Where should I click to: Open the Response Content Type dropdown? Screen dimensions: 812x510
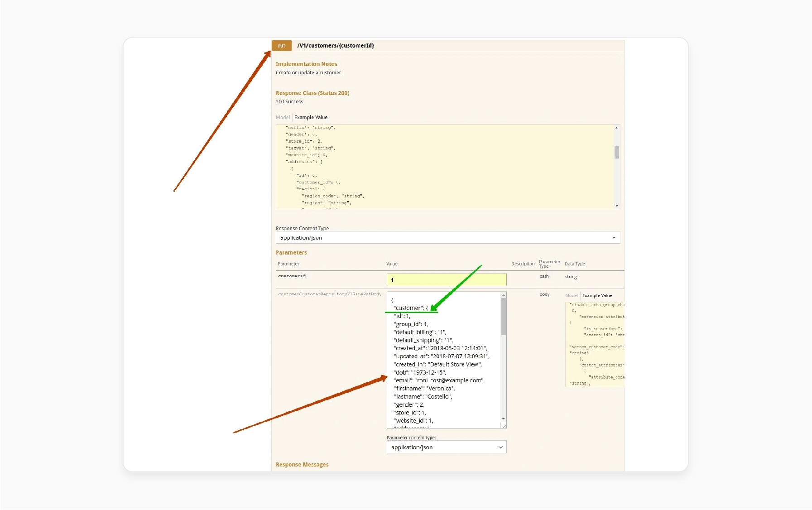pos(447,237)
